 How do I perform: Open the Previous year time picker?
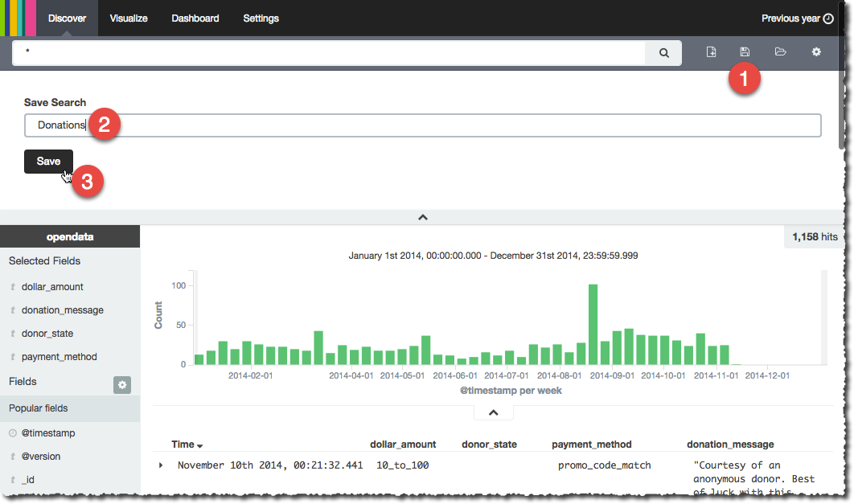tap(790, 18)
